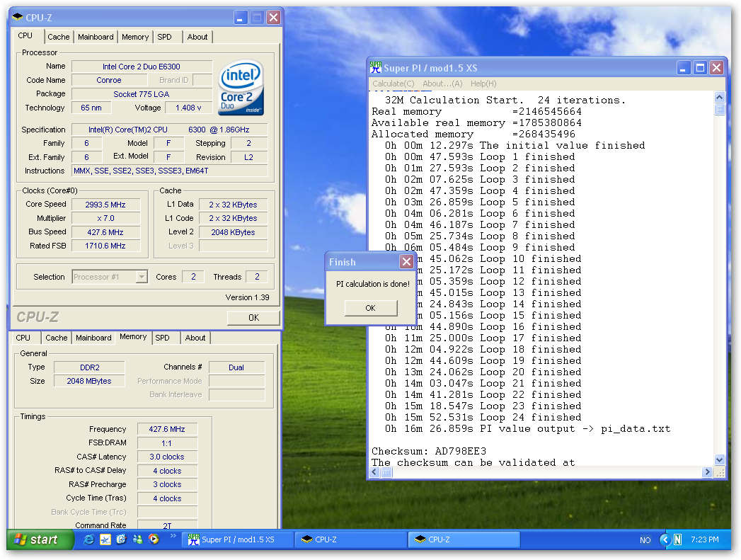The image size is (741, 560).
Task: Show hidden tray icons arrow
Action: (x=665, y=539)
